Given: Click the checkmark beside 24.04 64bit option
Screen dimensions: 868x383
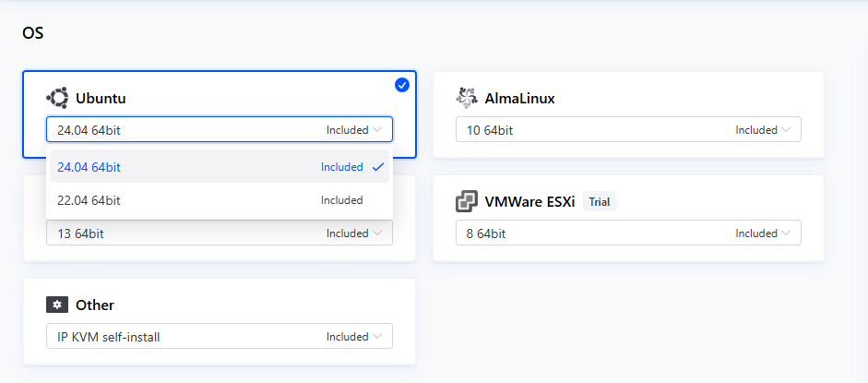Looking at the screenshot, I should [x=377, y=167].
